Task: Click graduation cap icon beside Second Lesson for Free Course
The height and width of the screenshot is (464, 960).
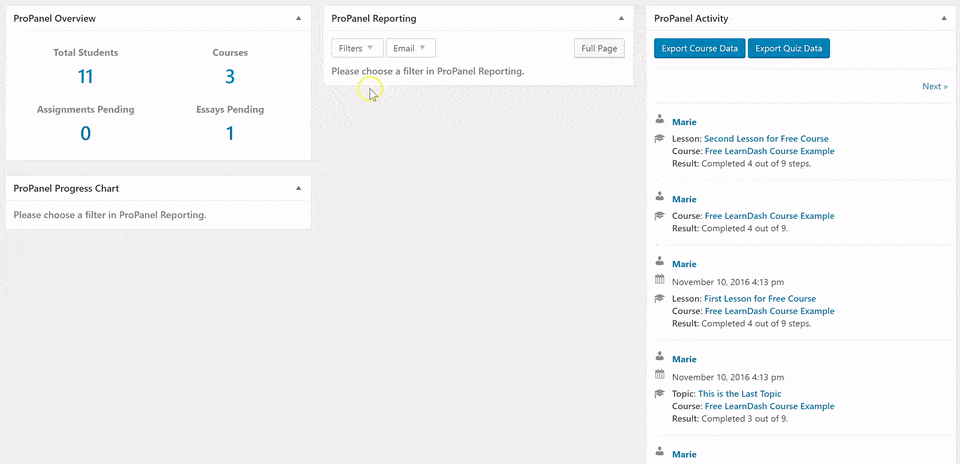Action: [659, 139]
